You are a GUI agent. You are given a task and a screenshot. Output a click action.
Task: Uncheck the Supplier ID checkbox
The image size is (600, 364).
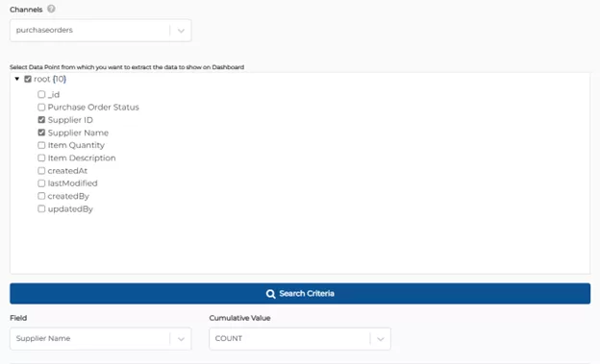click(41, 120)
